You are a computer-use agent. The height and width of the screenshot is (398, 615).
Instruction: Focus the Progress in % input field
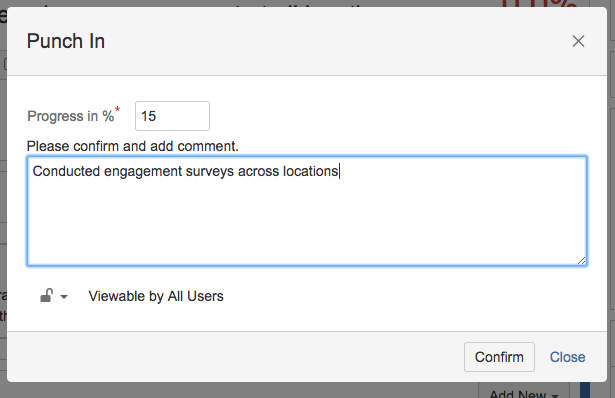pos(172,116)
